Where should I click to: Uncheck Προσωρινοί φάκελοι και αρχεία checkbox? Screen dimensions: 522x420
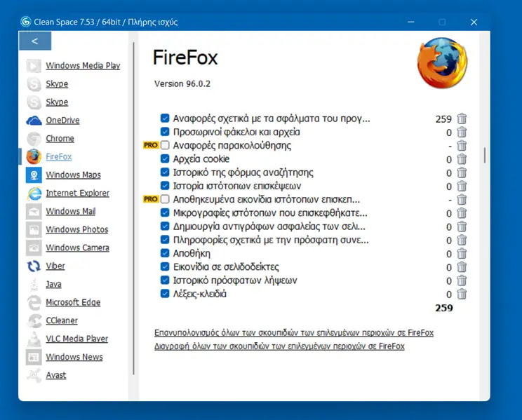tap(165, 132)
